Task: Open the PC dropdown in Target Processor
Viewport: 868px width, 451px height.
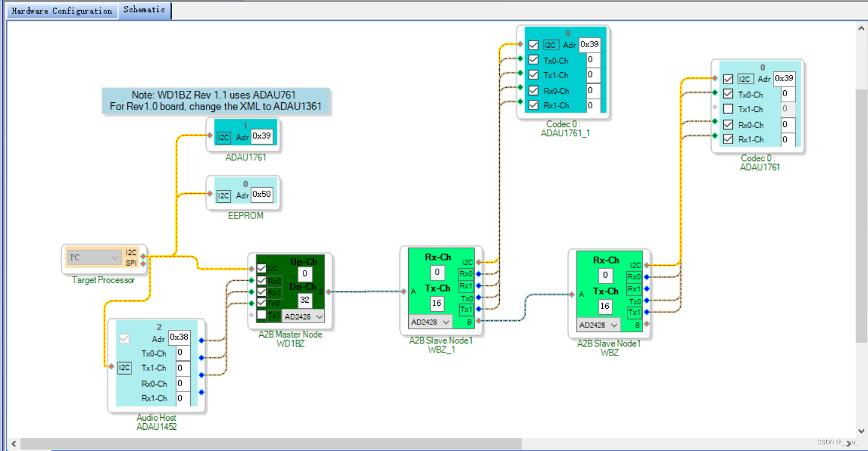Action: [94, 258]
